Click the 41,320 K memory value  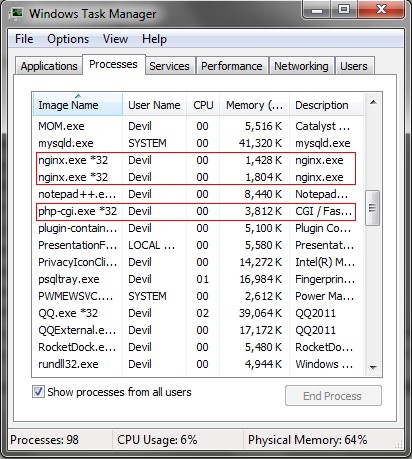click(260, 143)
